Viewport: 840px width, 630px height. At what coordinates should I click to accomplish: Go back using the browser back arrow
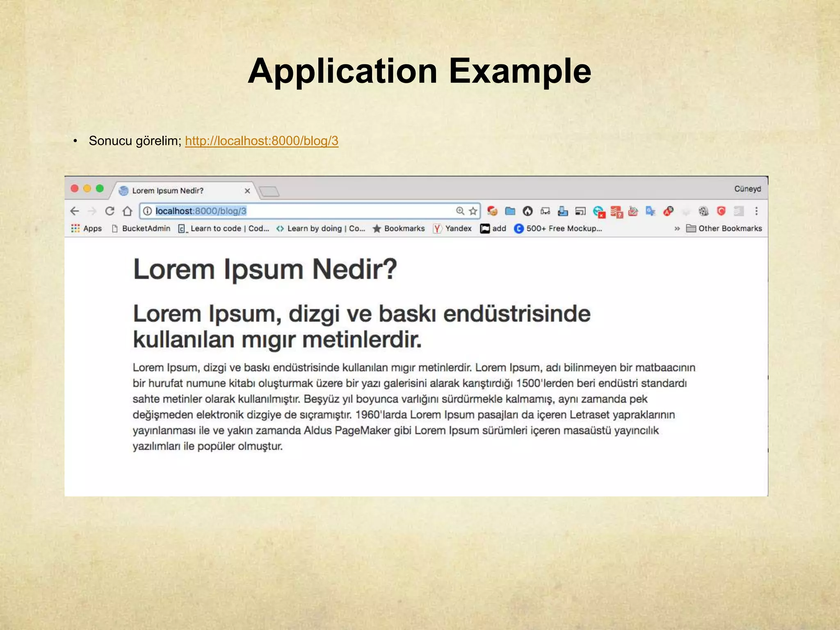pyautogui.click(x=74, y=211)
